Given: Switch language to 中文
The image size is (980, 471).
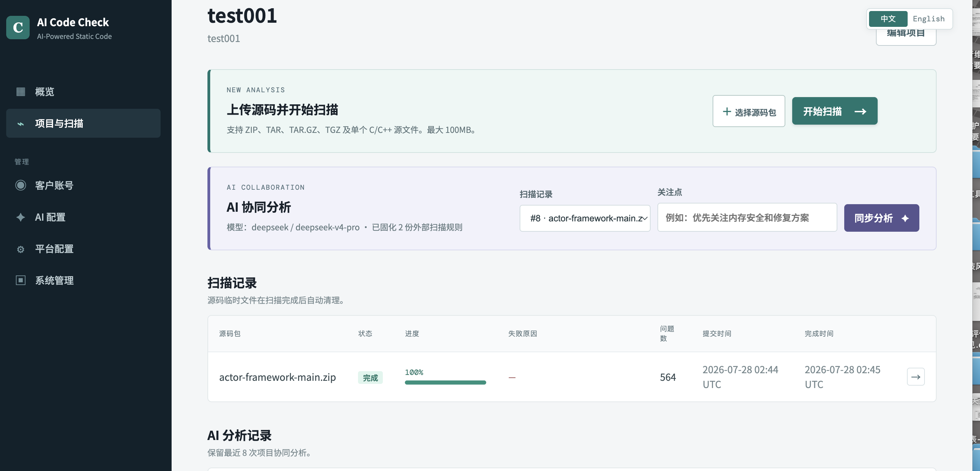Looking at the screenshot, I should click(888, 19).
